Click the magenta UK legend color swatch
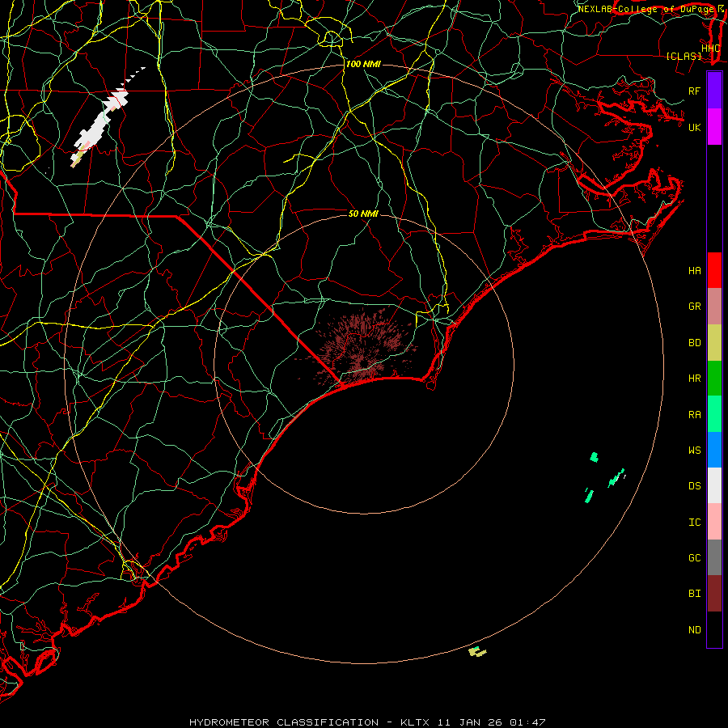Screen dimensions: 728x728 [x=714, y=127]
